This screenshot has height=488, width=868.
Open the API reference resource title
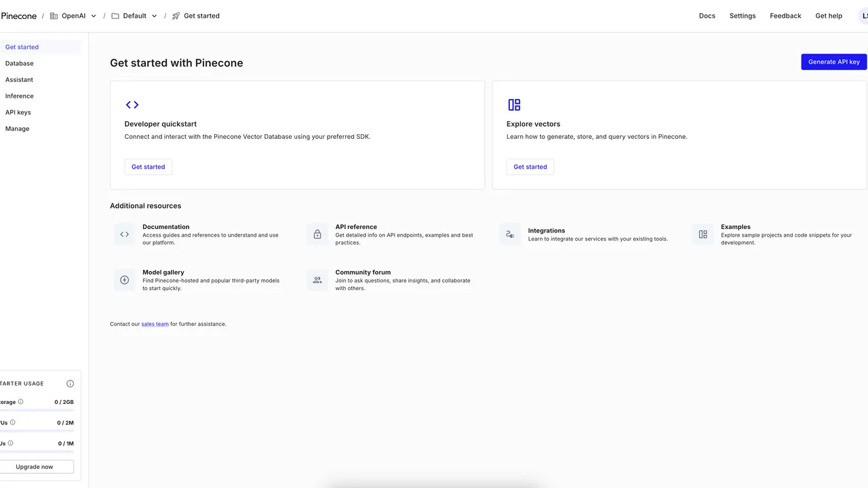356,227
